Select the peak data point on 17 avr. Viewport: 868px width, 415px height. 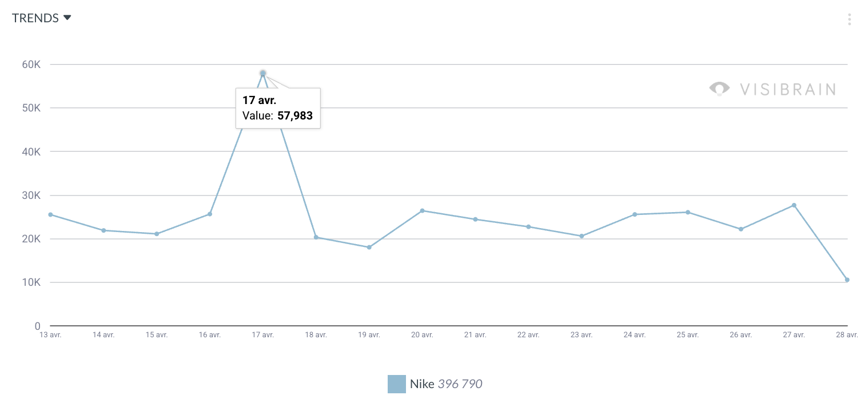[x=263, y=73]
